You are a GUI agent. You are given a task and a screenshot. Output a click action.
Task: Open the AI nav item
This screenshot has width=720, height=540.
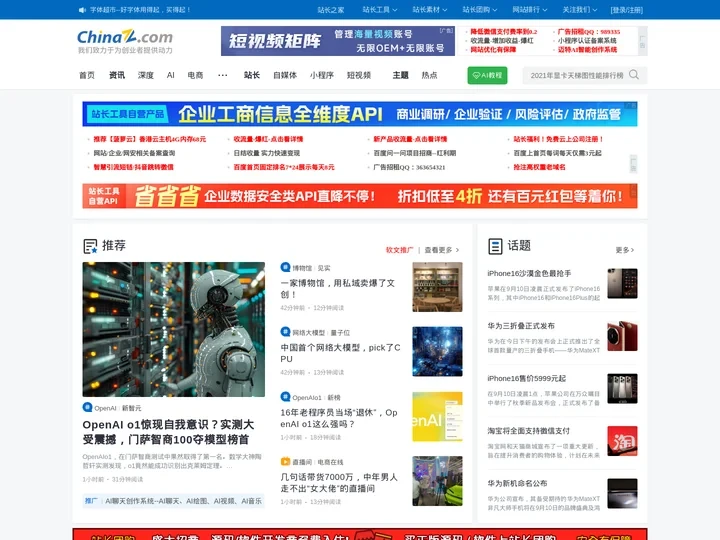click(171, 75)
